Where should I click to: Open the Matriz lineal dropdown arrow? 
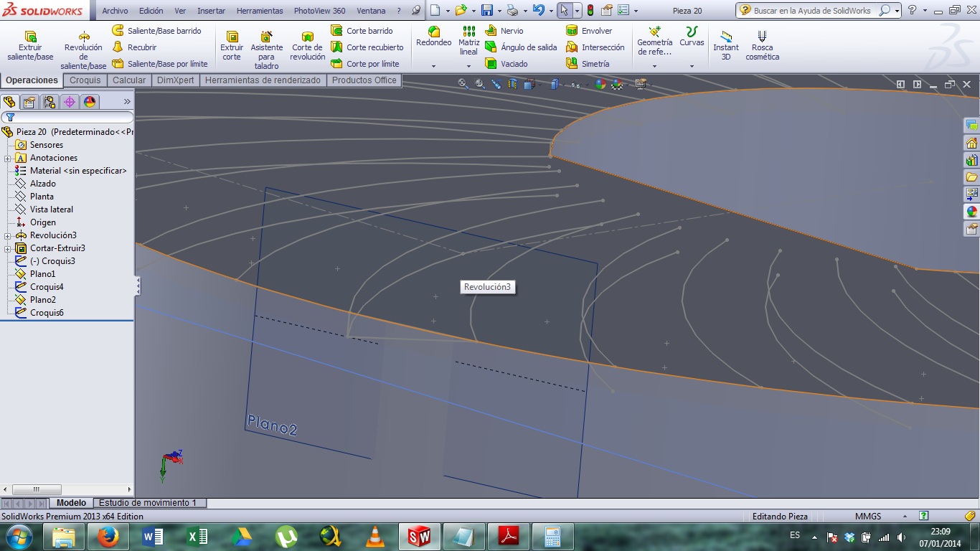[x=468, y=66]
